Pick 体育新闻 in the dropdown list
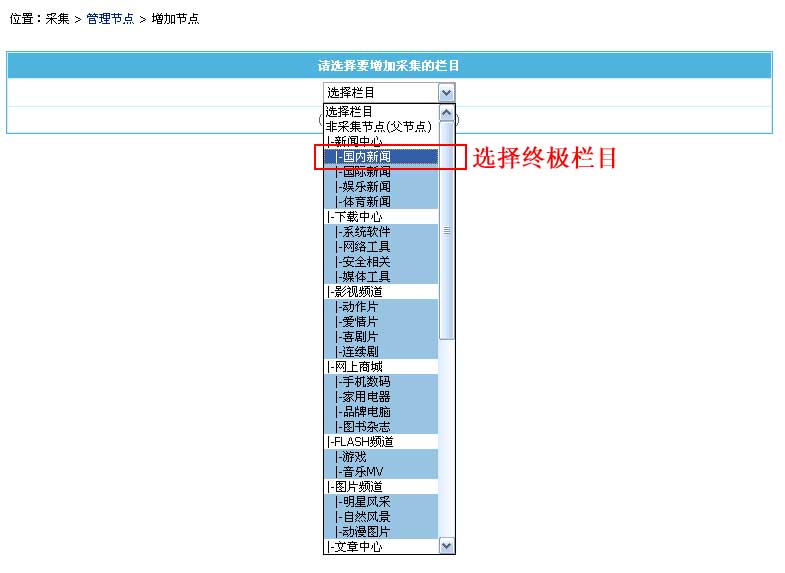Image resolution: width=785 pixels, height=573 pixels. click(x=365, y=202)
